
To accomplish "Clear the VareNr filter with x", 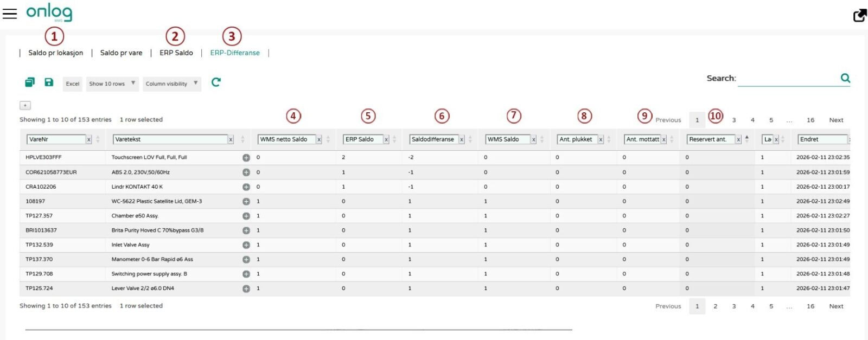I will coord(89,140).
